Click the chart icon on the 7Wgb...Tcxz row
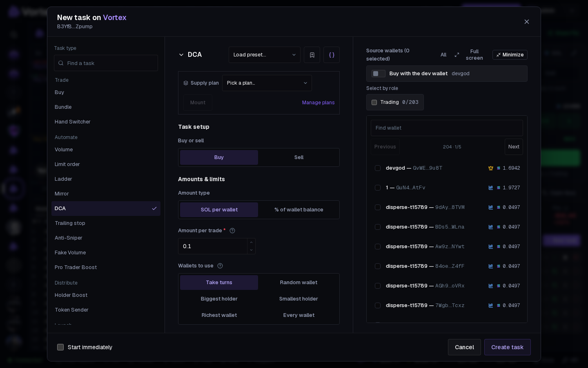The image size is (588, 368). click(x=491, y=305)
